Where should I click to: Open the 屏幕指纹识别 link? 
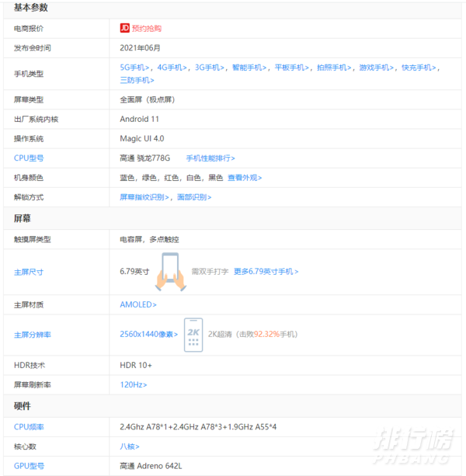click(x=144, y=197)
